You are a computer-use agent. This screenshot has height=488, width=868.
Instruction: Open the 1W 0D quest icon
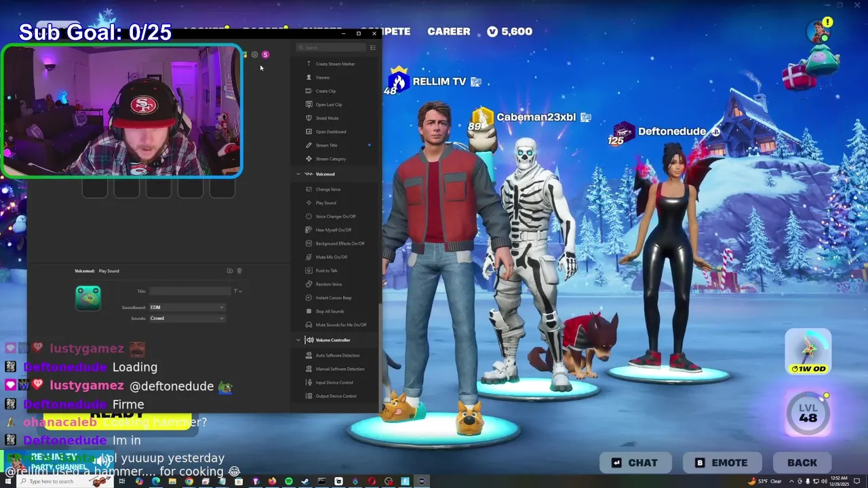pos(808,351)
